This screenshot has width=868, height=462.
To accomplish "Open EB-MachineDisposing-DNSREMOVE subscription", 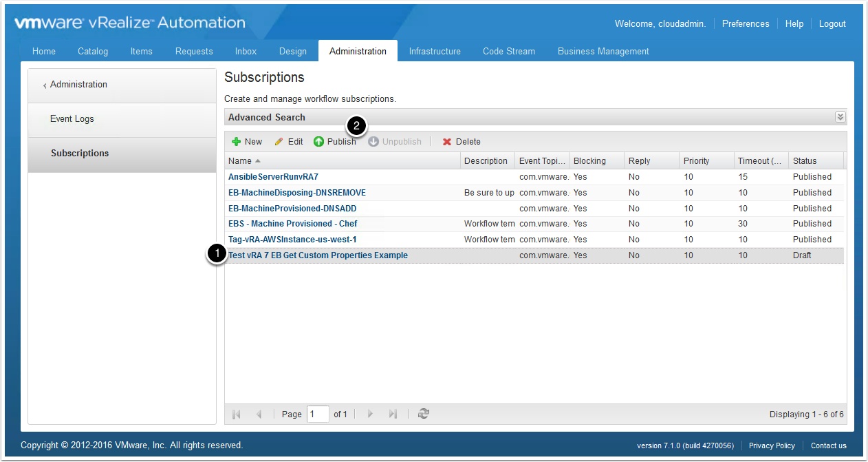I will tap(297, 193).
